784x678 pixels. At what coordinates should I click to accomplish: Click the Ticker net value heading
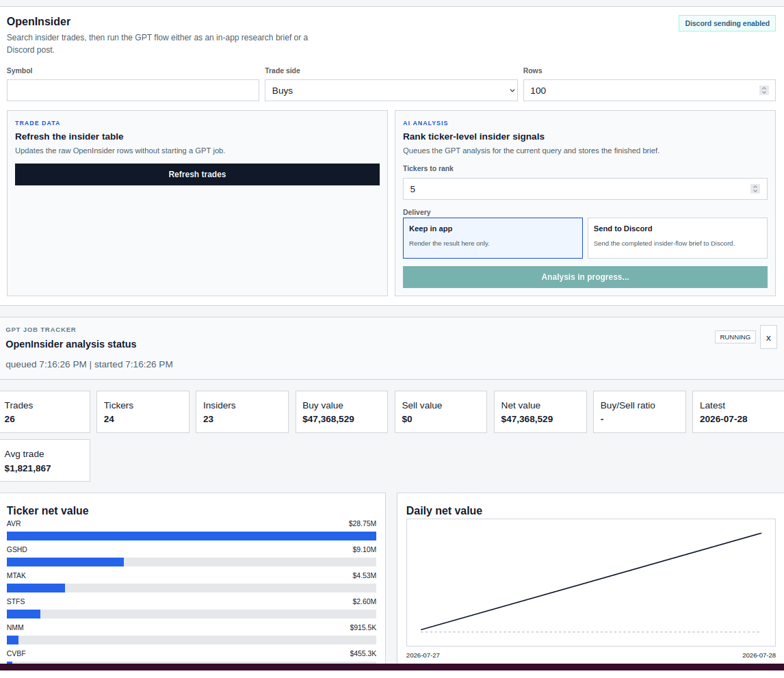pyautogui.click(x=47, y=510)
